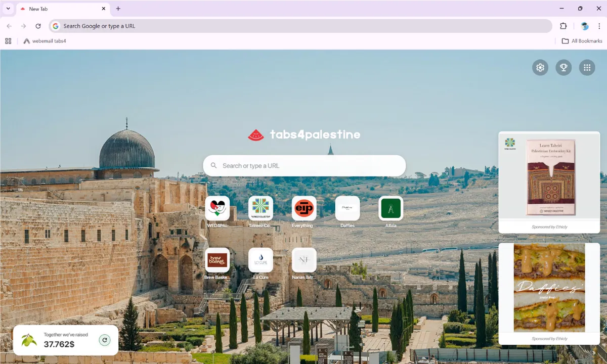Viewport: 607px width, 364px height.
Task: Open the round apps grid button
Action: [x=587, y=68]
